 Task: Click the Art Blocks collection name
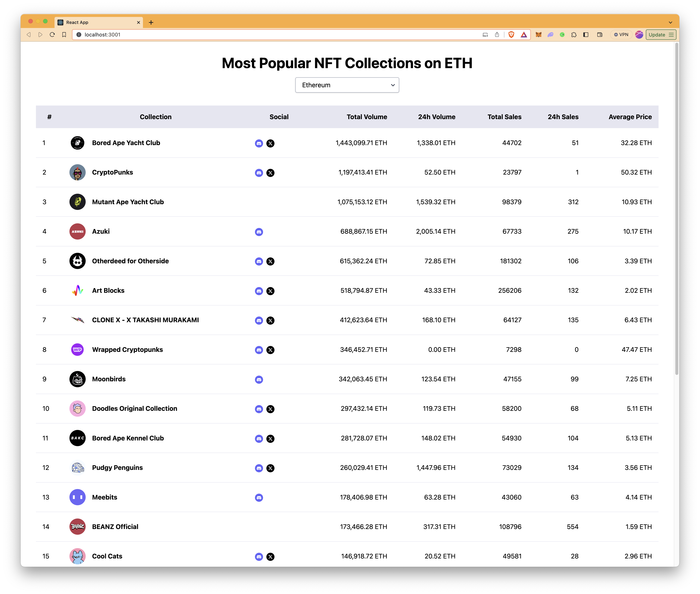pos(108,290)
